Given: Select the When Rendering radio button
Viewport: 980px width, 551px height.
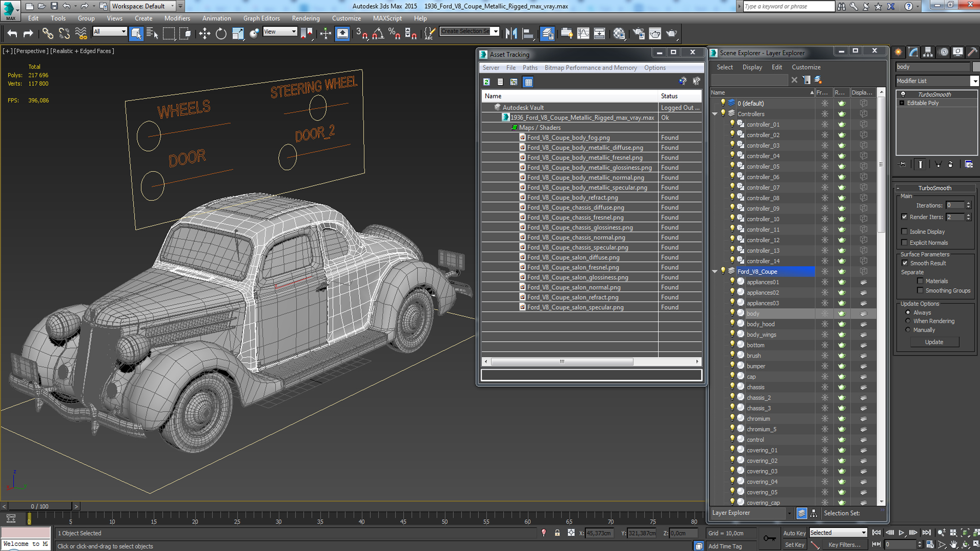Looking at the screenshot, I should click(908, 321).
